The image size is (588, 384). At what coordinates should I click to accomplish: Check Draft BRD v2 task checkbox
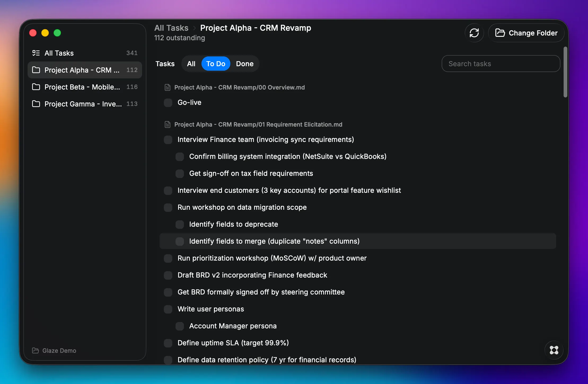tap(168, 275)
